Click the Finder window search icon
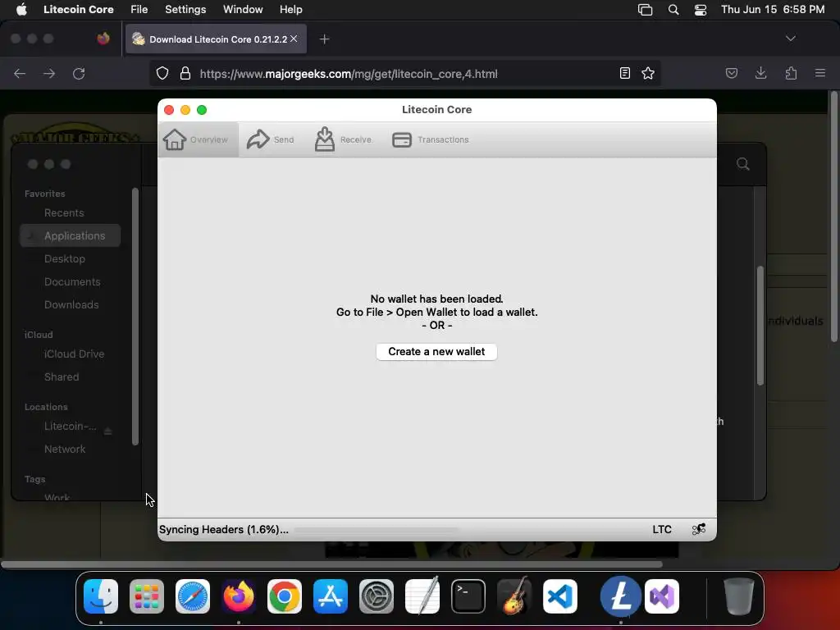The height and width of the screenshot is (630, 840). [x=742, y=164]
